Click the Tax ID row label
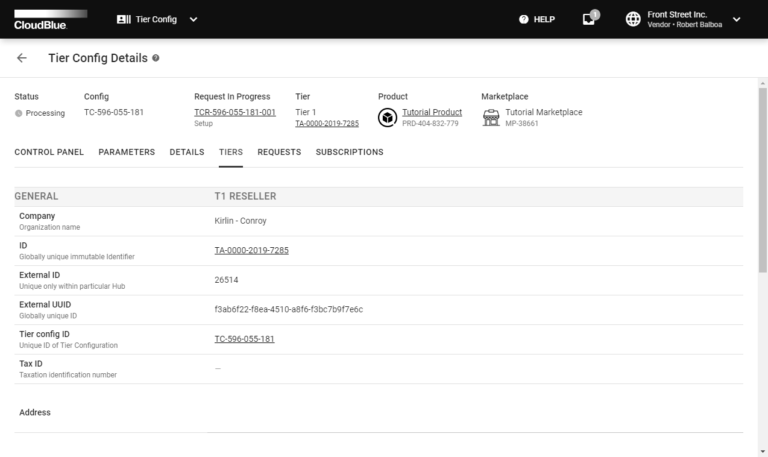Image resolution: width=768 pixels, height=457 pixels. [x=31, y=363]
